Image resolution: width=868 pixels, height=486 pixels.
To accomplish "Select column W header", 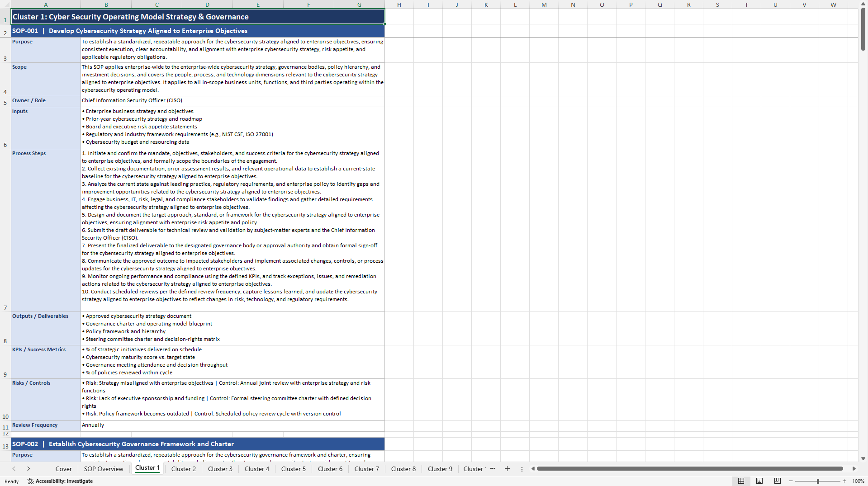I will point(833,5).
